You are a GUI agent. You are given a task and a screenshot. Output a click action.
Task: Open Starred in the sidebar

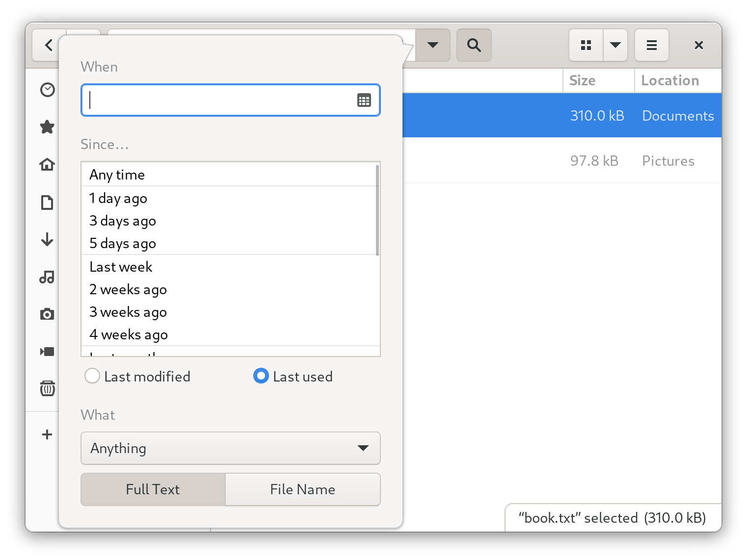coord(47,127)
